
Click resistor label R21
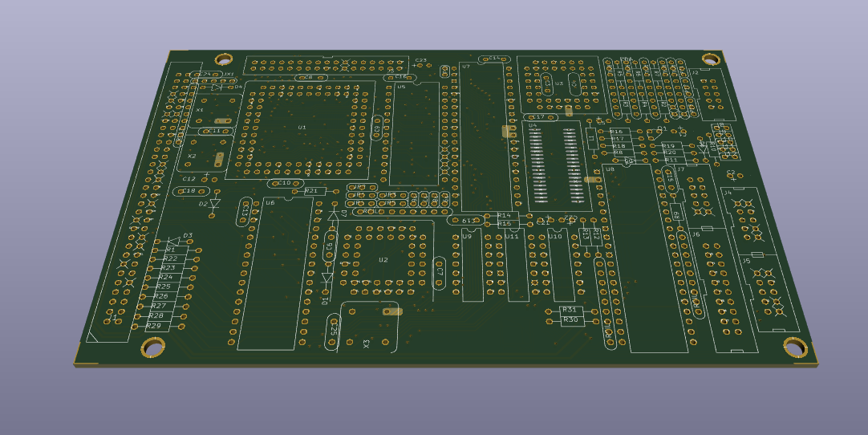[311, 191]
